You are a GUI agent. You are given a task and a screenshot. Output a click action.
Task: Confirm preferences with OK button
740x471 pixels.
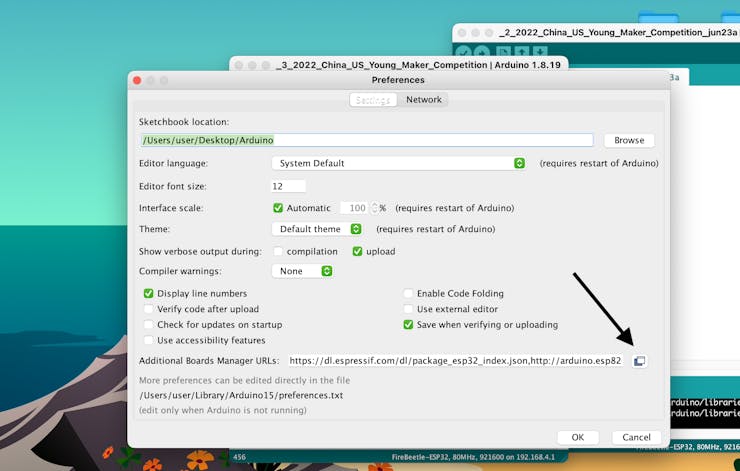coord(578,437)
